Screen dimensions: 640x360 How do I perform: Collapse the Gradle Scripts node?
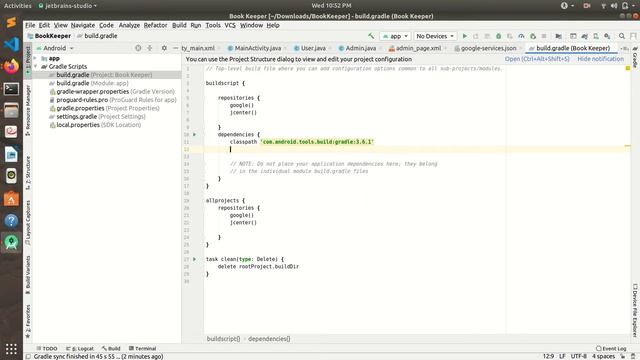click(x=36, y=66)
